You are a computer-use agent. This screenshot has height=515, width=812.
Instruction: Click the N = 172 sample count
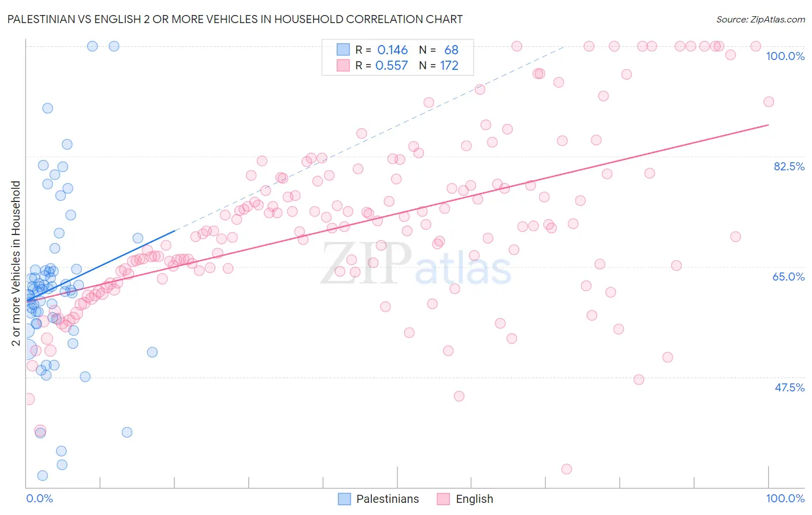tap(439, 65)
